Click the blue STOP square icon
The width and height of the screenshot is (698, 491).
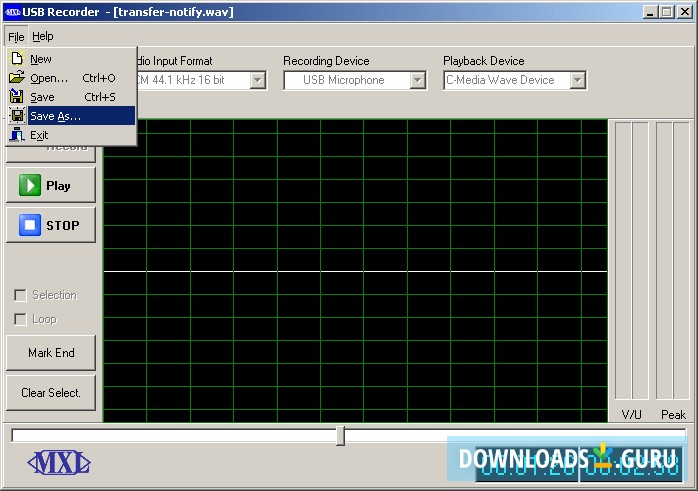(x=30, y=225)
